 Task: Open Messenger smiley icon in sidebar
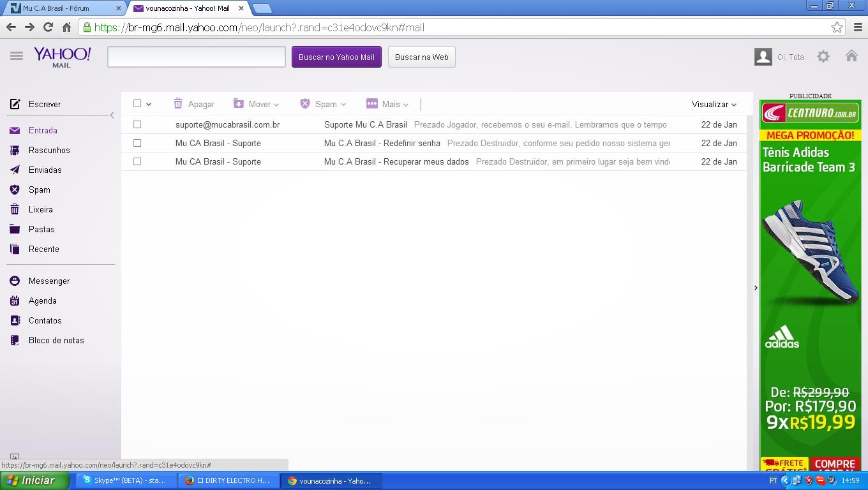(x=15, y=281)
